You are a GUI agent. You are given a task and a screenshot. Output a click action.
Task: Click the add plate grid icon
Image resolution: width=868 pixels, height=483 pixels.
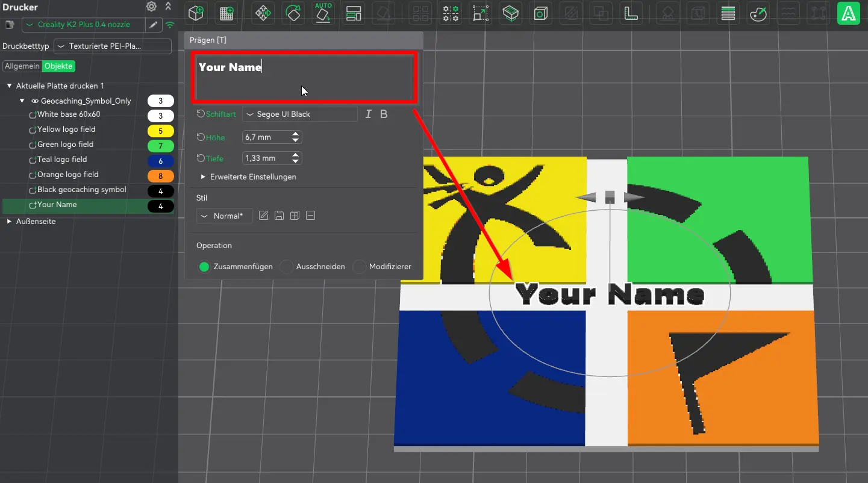[x=227, y=13]
